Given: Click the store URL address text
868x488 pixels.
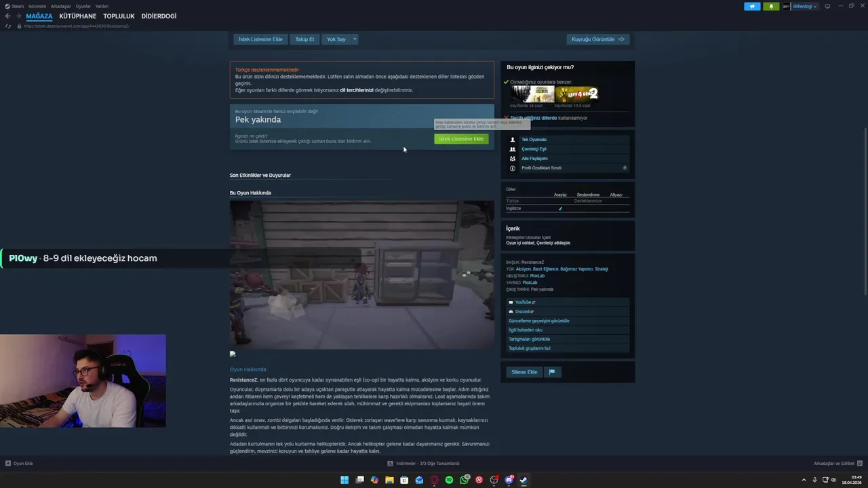Looking at the screenshot, I should point(77,26).
